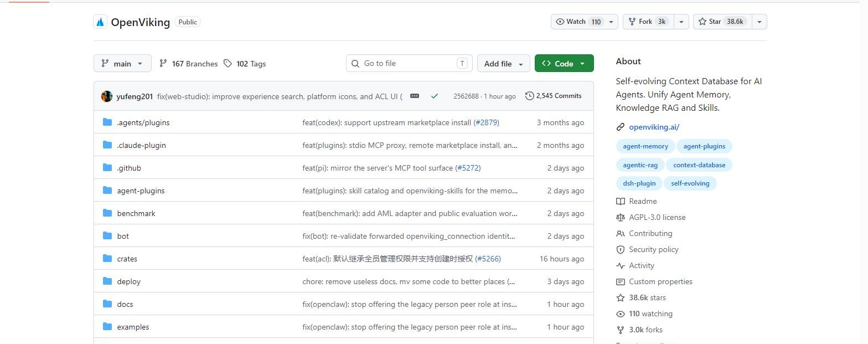Screen dimensions: 868x344
Task: Open the bot folder
Action: click(123, 236)
